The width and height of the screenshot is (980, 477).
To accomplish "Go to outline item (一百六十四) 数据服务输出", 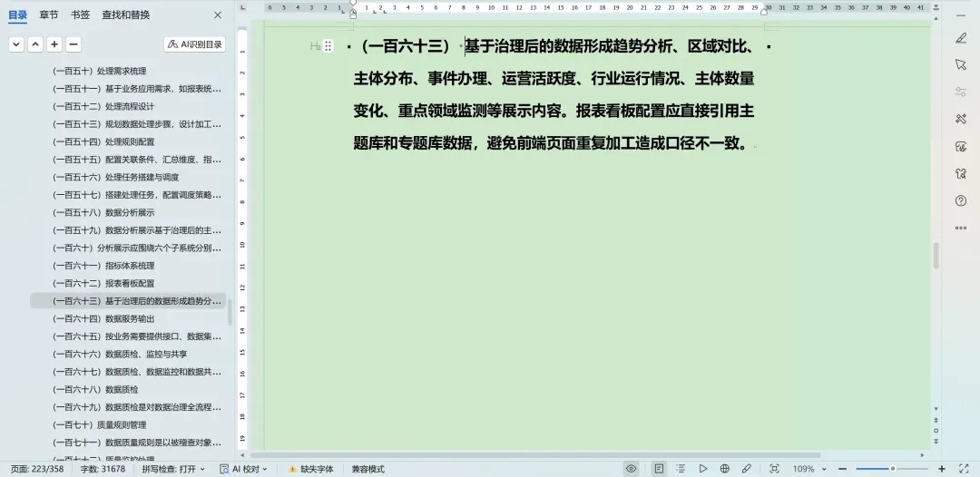I will (x=103, y=318).
